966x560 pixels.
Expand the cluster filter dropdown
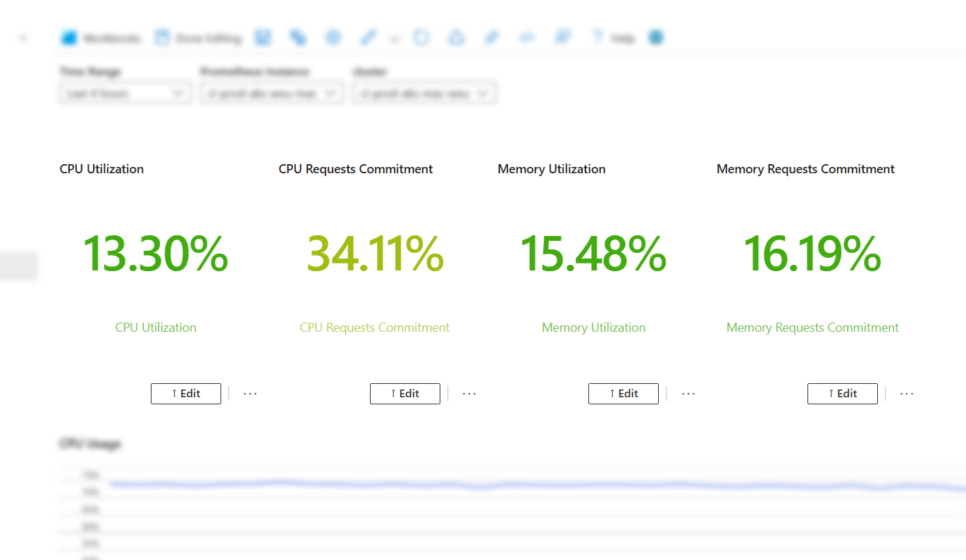click(424, 92)
